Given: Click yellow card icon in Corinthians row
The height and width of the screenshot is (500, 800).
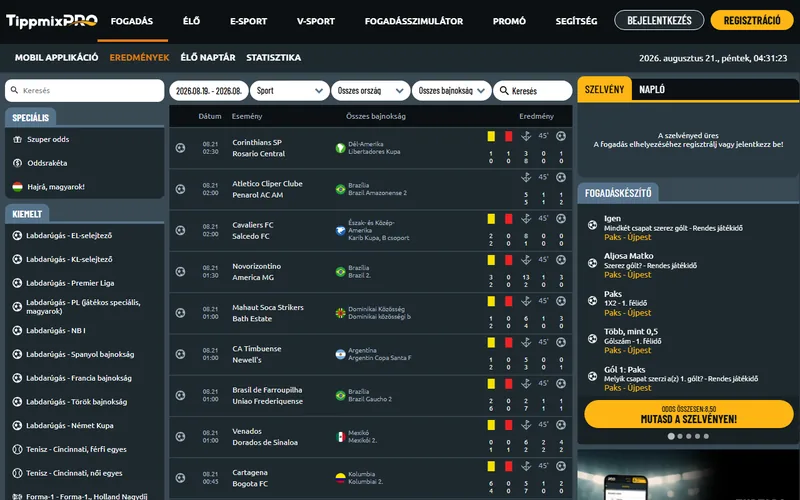Looking at the screenshot, I should [x=491, y=136].
